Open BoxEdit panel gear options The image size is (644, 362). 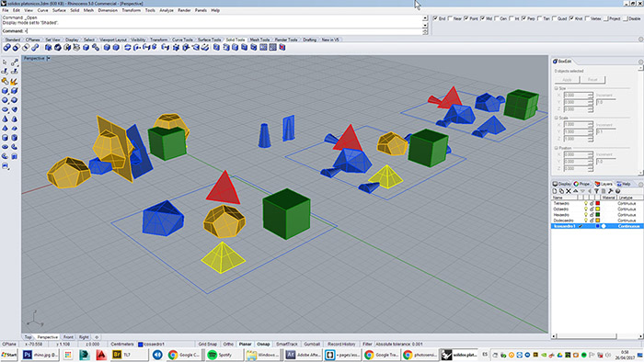click(x=640, y=62)
